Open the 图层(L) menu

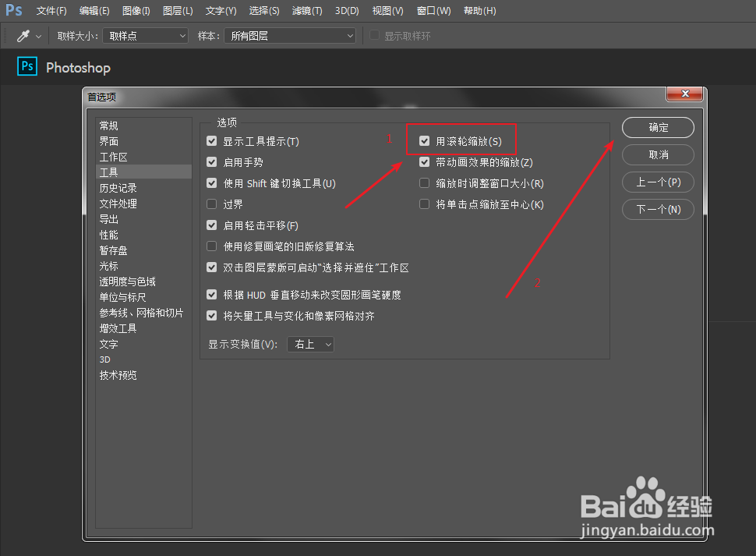178,11
